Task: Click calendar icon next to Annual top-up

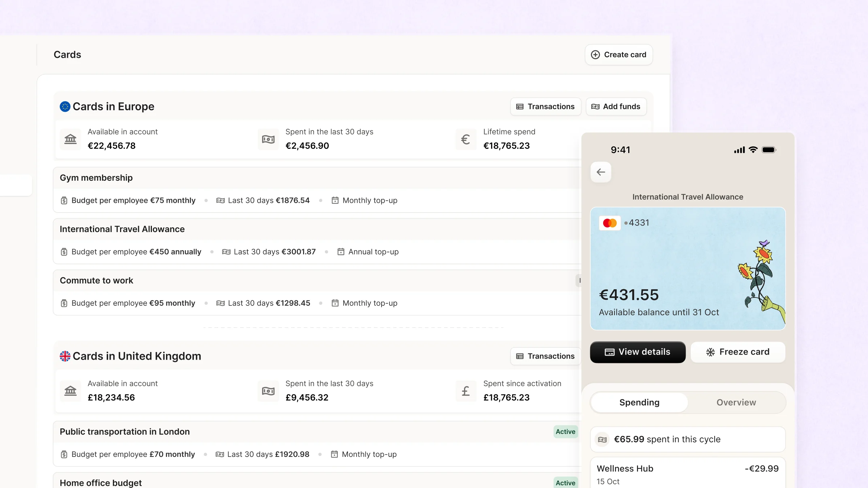Action: click(x=341, y=252)
